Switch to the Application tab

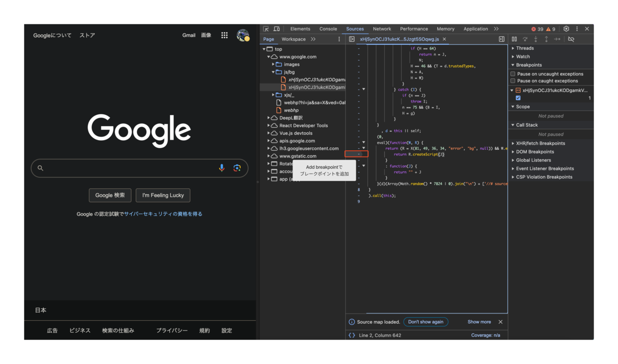[x=475, y=29]
